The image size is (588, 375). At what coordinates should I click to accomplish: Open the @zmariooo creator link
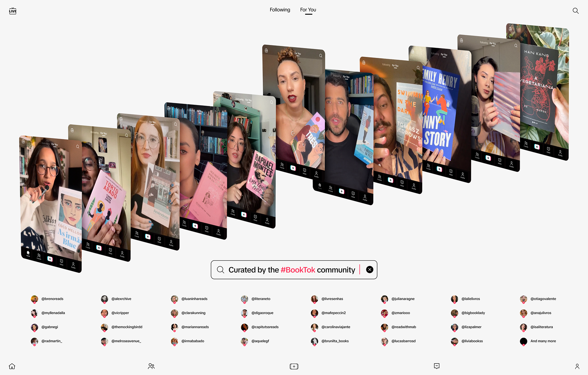click(401, 313)
